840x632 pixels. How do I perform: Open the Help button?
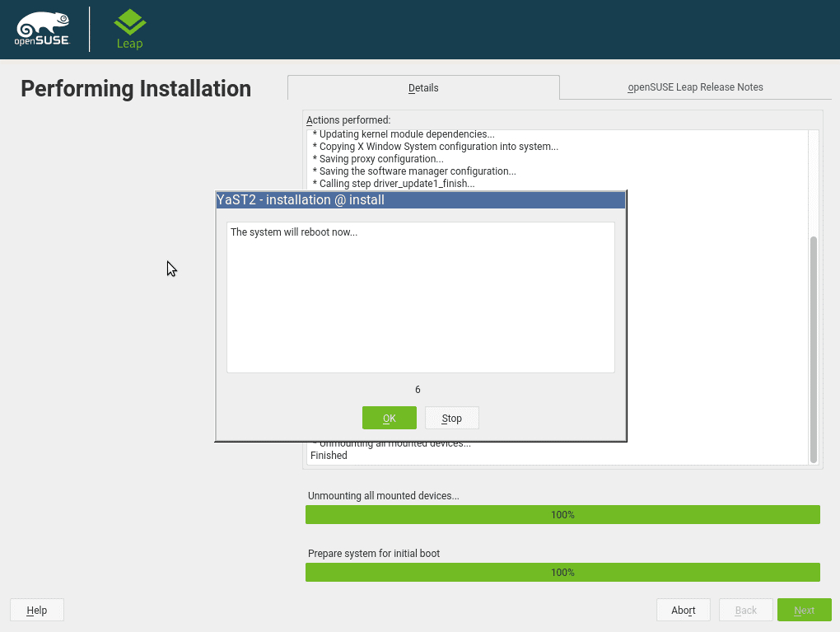point(37,610)
